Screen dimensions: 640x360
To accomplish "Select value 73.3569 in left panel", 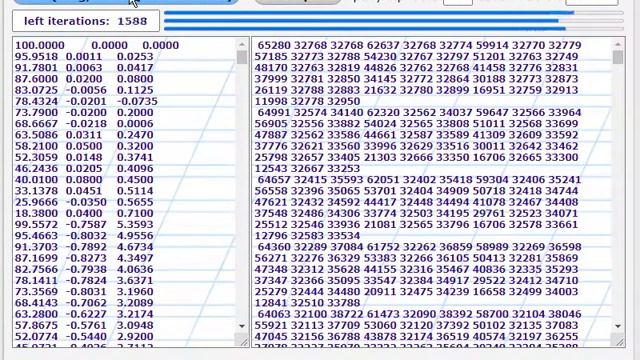I will (x=36, y=292).
